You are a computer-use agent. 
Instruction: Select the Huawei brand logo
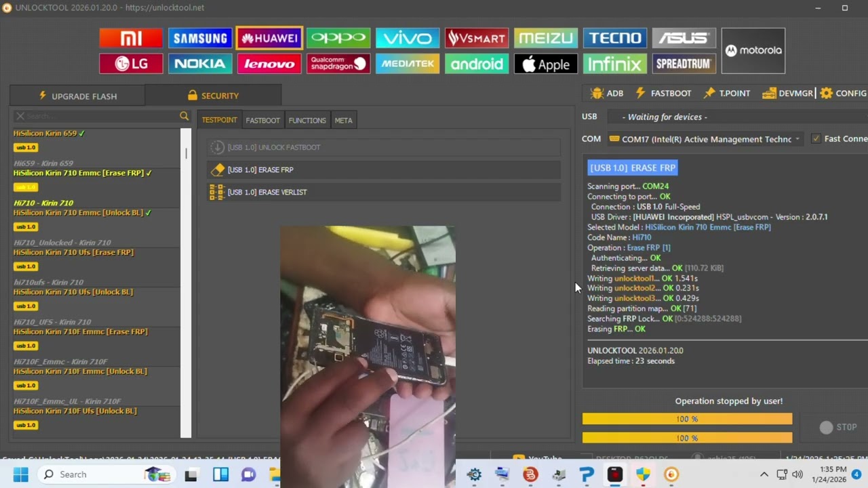click(x=269, y=38)
